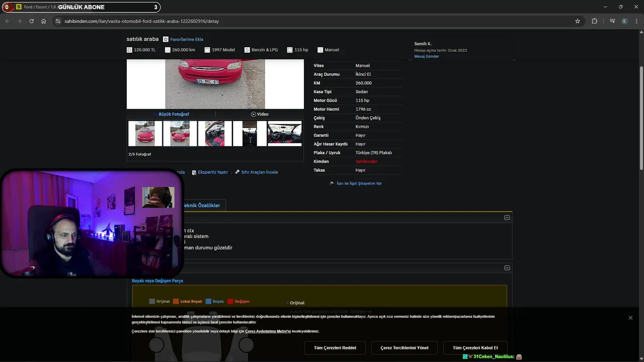This screenshot has height=362, width=644.
Task: Open the browser profile avatar
Action: pyautogui.click(x=624, y=21)
